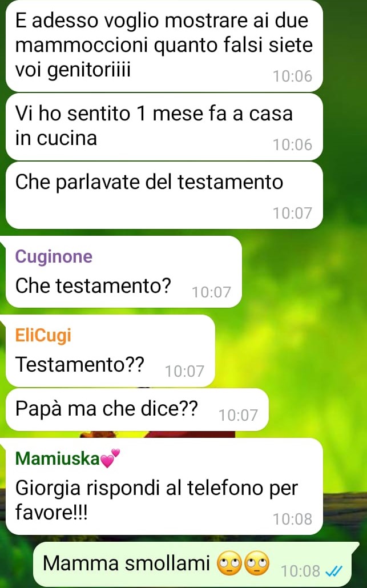This screenshot has width=367, height=588.
Task: Click the 10:08 timestamp on outgoing message
Action: (x=300, y=571)
